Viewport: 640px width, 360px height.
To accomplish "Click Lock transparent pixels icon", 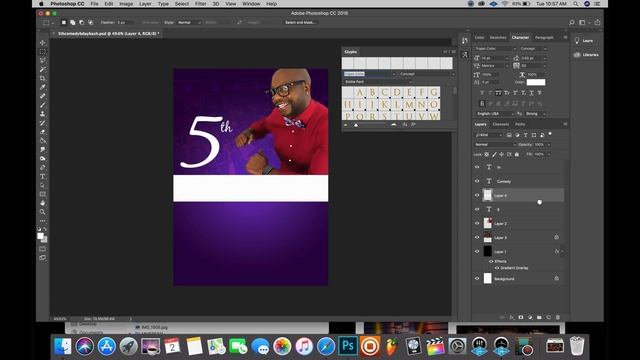I will 487,154.
